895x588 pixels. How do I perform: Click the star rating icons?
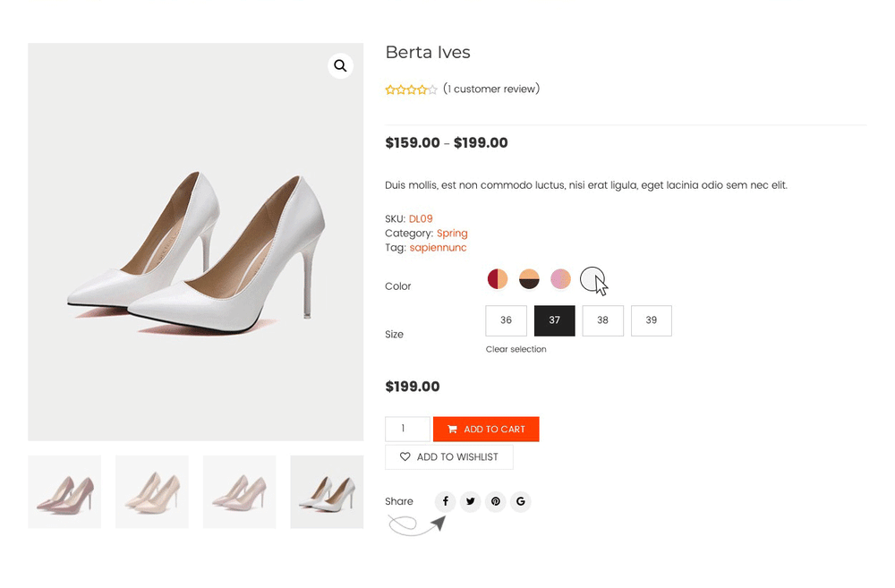click(x=411, y=89)
